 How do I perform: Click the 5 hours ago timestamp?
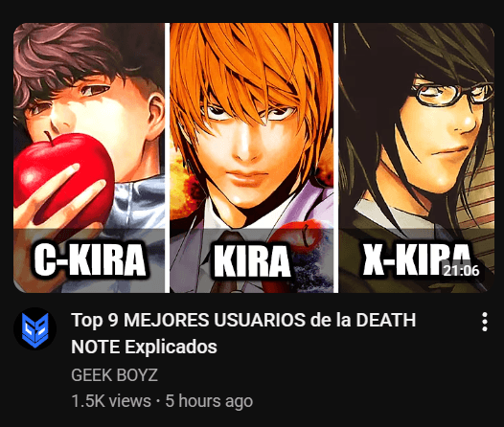pyautogui.click(x=209, y=401)
